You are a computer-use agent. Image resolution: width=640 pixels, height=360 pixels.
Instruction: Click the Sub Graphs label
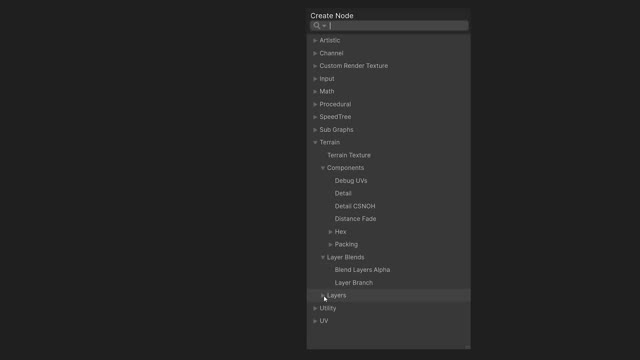point(336,130)
